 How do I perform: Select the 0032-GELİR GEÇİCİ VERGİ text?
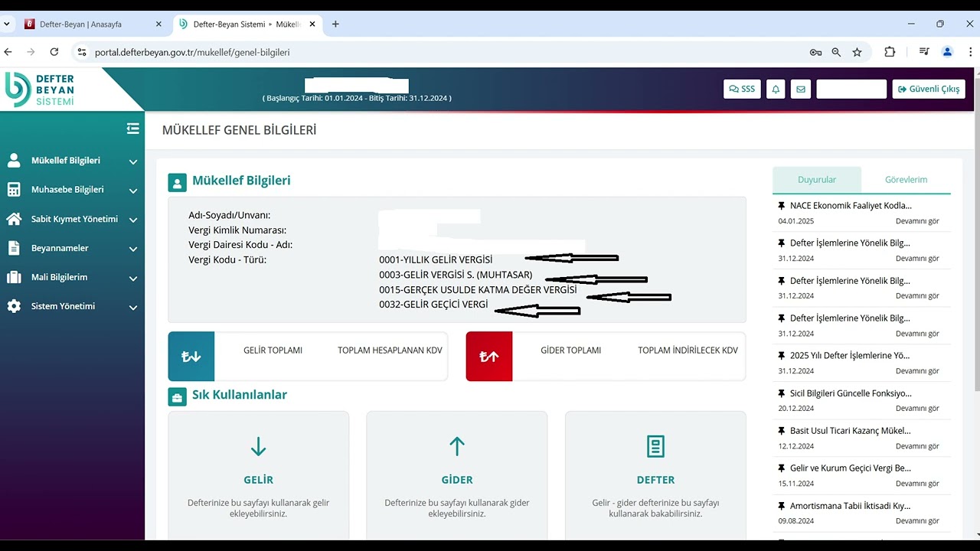pyautogui.click(x=433, y=304)
